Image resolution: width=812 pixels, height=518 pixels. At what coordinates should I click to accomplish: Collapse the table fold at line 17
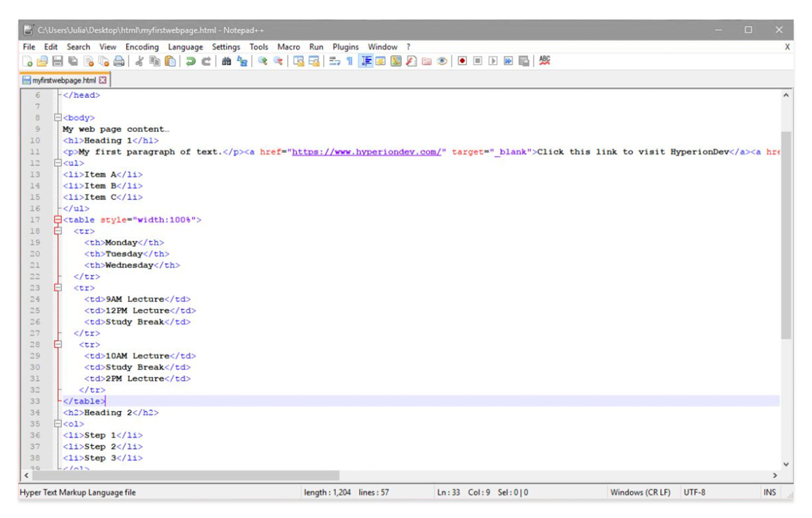tap(57, 220)
